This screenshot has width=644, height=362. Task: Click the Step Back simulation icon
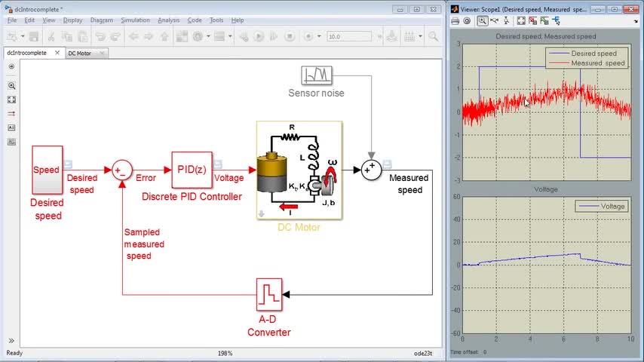[244, 36]
